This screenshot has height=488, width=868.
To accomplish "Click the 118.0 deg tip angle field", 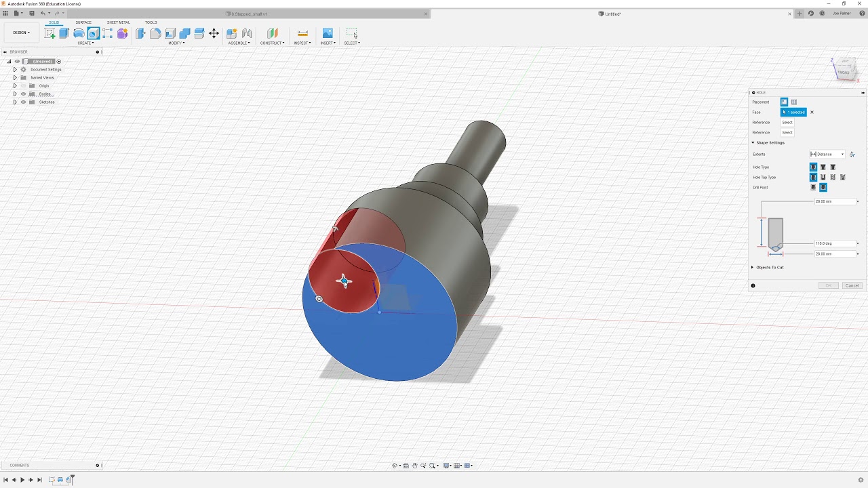I will point(834,243).
